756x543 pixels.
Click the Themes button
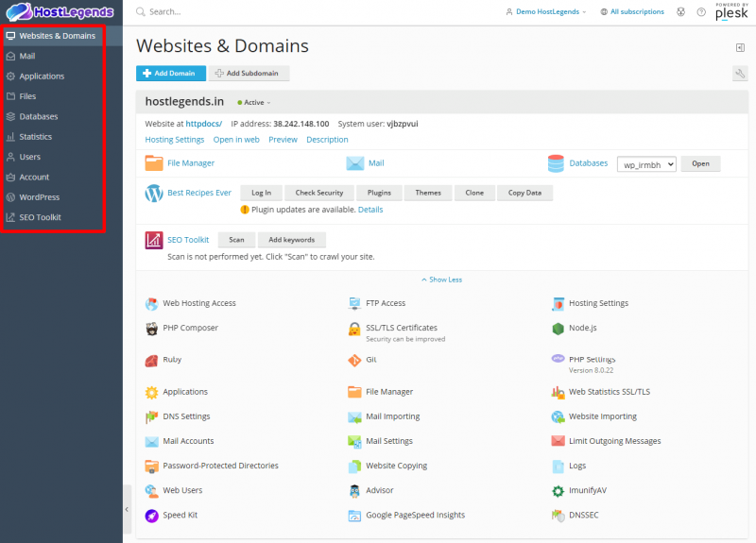click(x=428, y=193)
